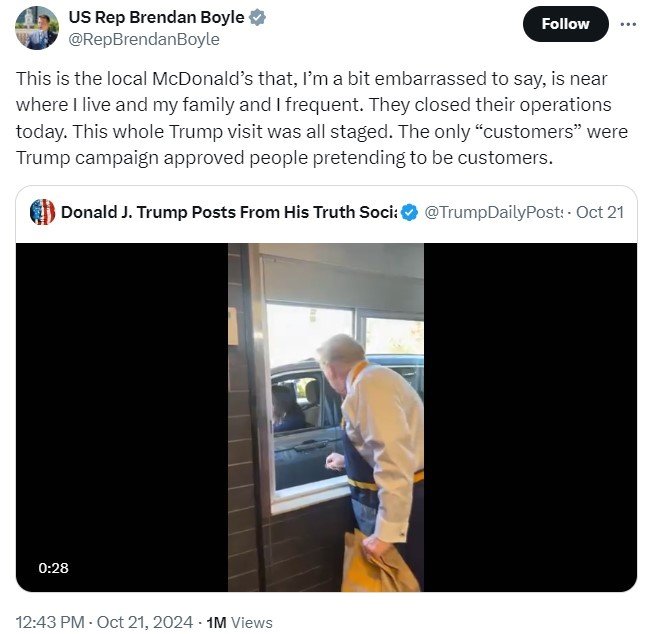Click the black letterbox area right of video
The image size is (652, 634).
530,417
